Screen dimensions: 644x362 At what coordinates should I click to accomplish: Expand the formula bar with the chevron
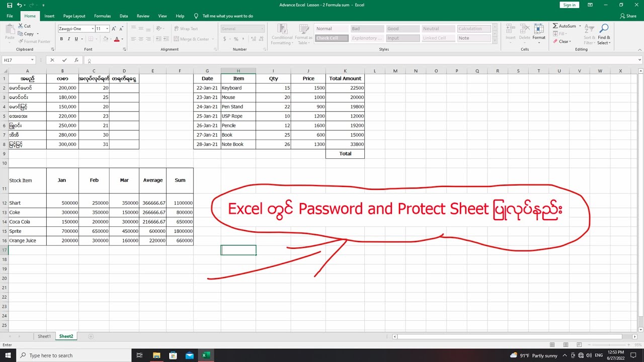[639, 60]
